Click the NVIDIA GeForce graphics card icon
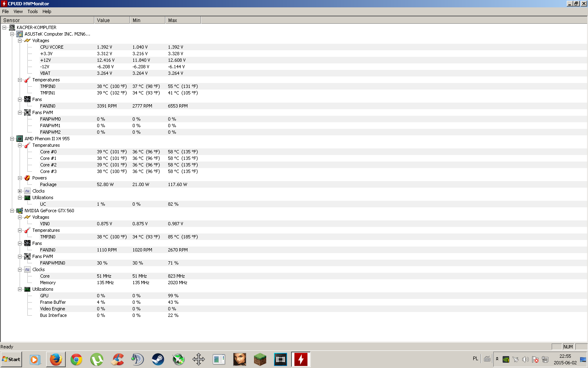Image resolution: width=588 pixels, height=368 pixels. click(x=20, y=211)
